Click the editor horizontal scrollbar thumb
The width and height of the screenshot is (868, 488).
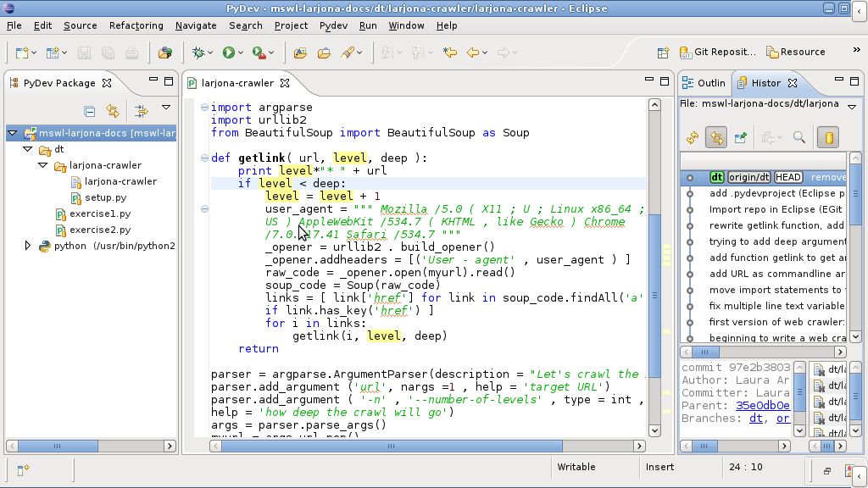392,446
